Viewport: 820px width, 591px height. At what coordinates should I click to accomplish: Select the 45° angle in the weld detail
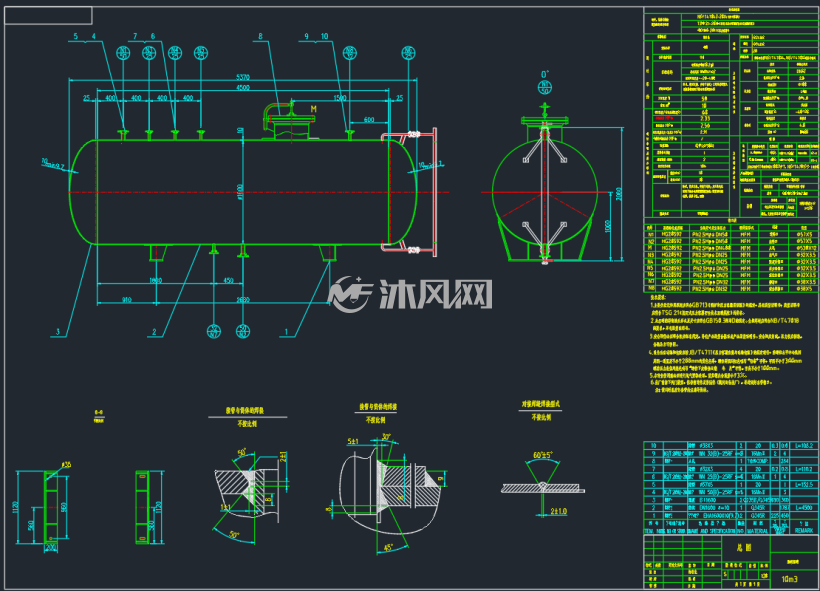click(x=389, y=548)
